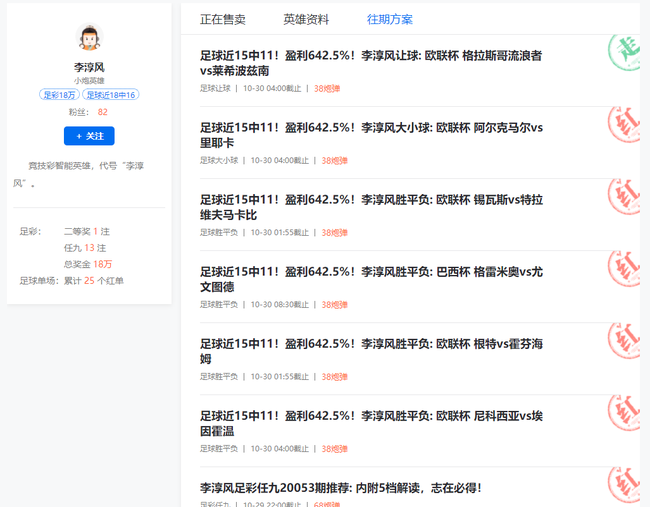
Task: Open 格拉斯哥流浪者vs莱希波兹南 让球 plan
Action: coord(371,63)
